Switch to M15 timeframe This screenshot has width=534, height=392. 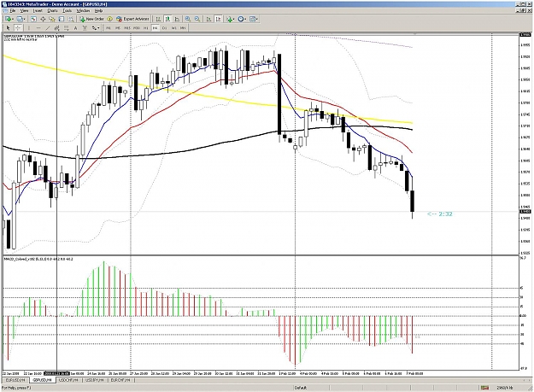point(127,28)
